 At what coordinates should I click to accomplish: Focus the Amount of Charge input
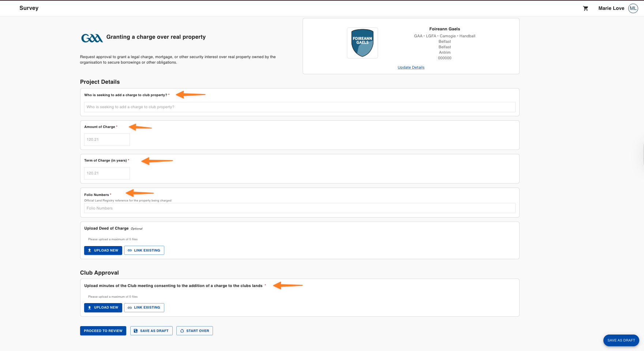[x=107, y=140]
